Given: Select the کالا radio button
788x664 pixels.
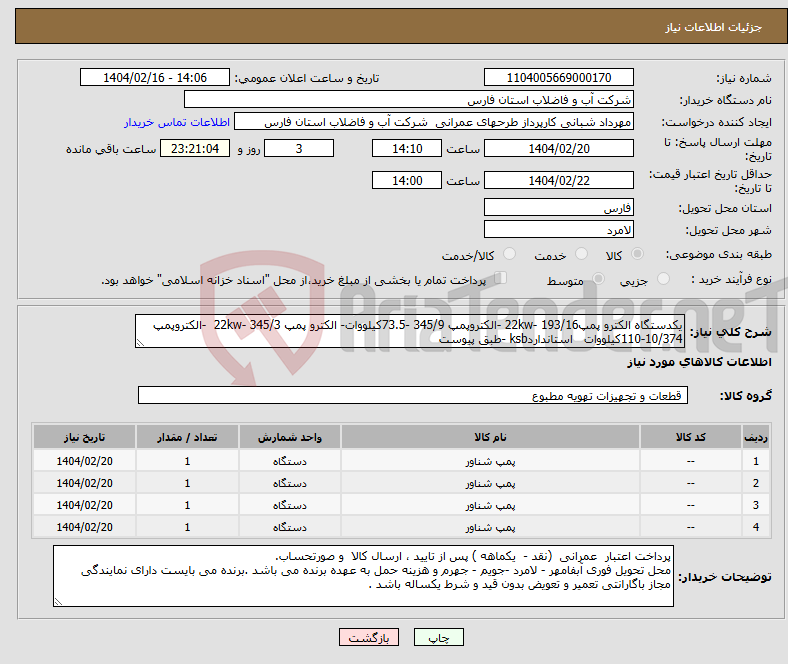Looking at the screenshot, I should [x=637, y=254].
